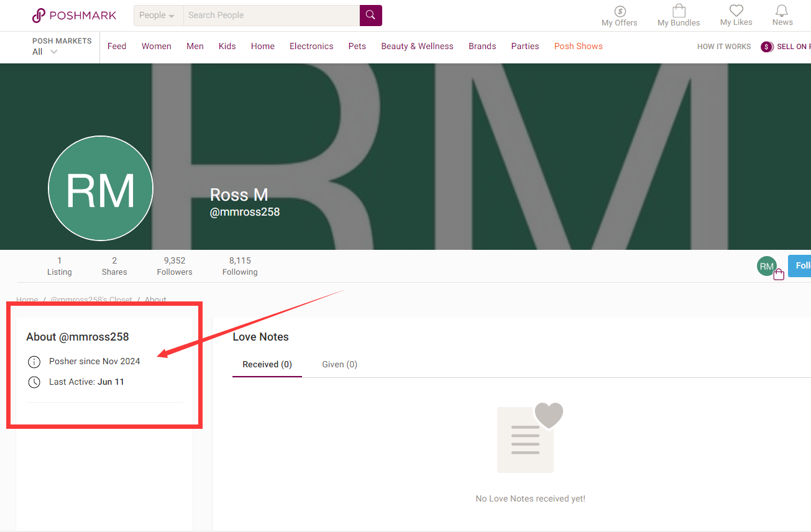Click the No Love Notes received yet text

click(530, 498)
